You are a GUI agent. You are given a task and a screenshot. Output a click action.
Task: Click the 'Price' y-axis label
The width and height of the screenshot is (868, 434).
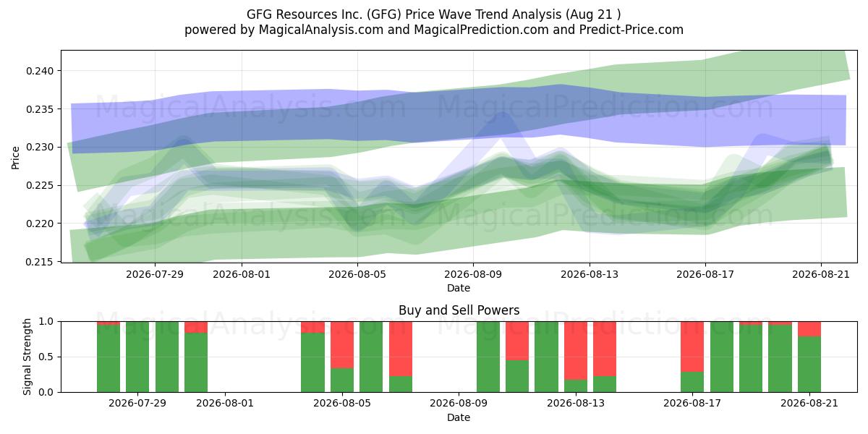(x=16, y=156)
